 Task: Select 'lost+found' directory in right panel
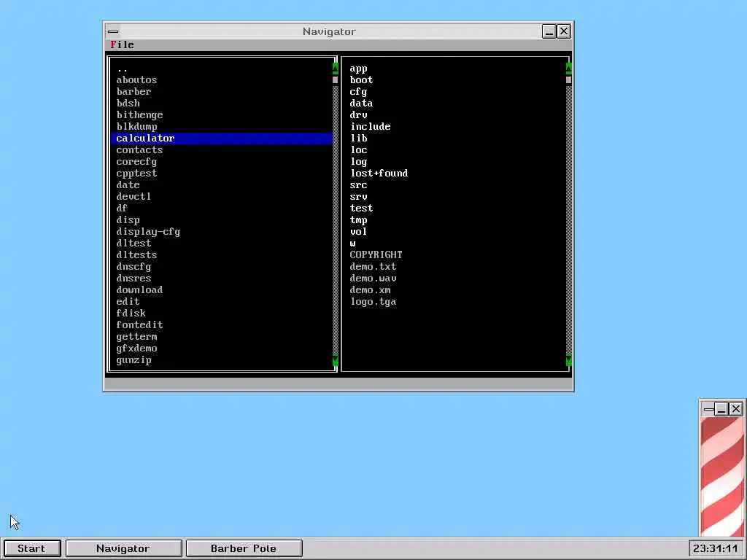tap(455, 174)
